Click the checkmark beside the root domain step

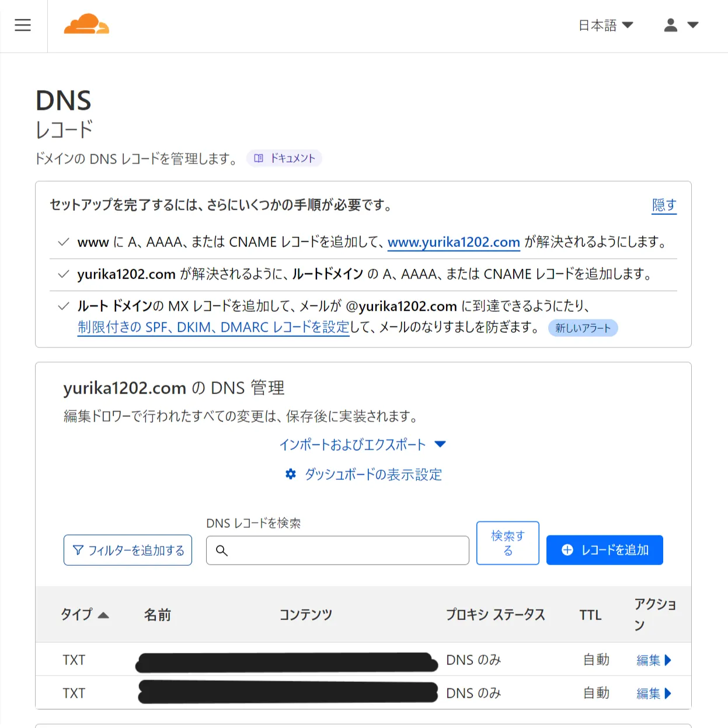[x=63, y=273]
